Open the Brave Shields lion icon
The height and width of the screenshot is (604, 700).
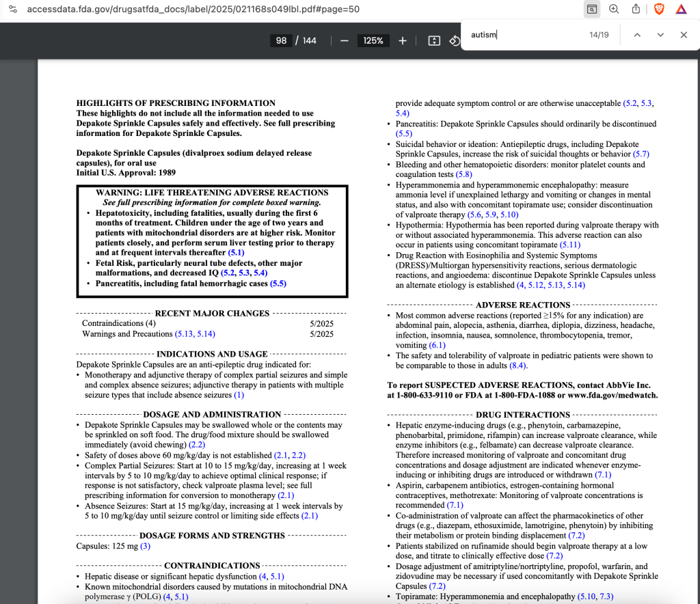659,10
